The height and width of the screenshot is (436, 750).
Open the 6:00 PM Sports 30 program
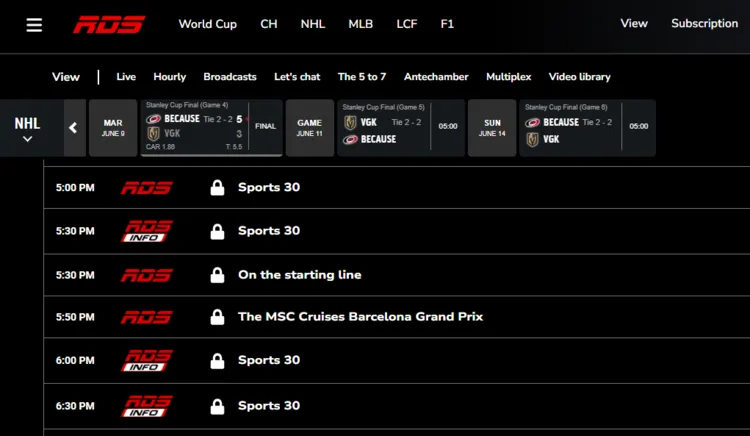coord(269,360)
